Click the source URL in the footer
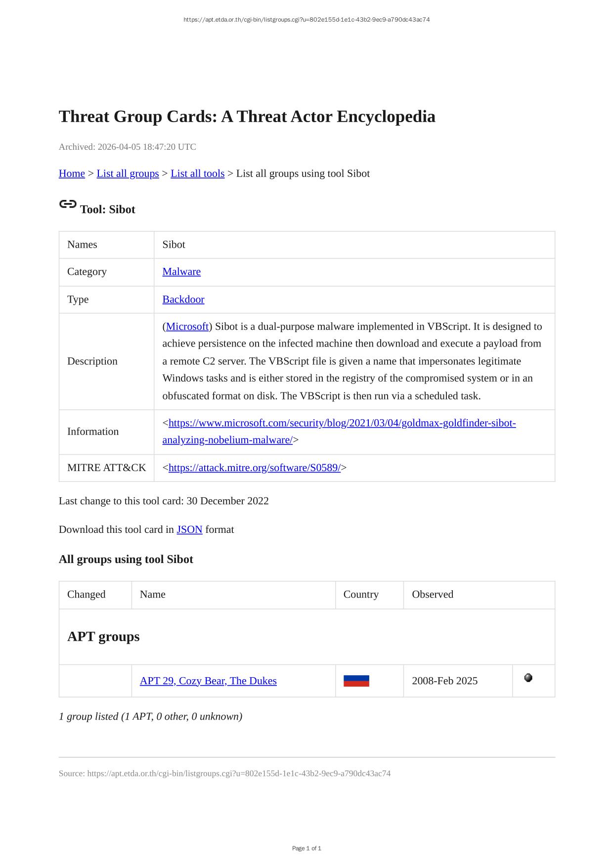The image size is (614, 868). pyautogui.click(x=239, y=774)
